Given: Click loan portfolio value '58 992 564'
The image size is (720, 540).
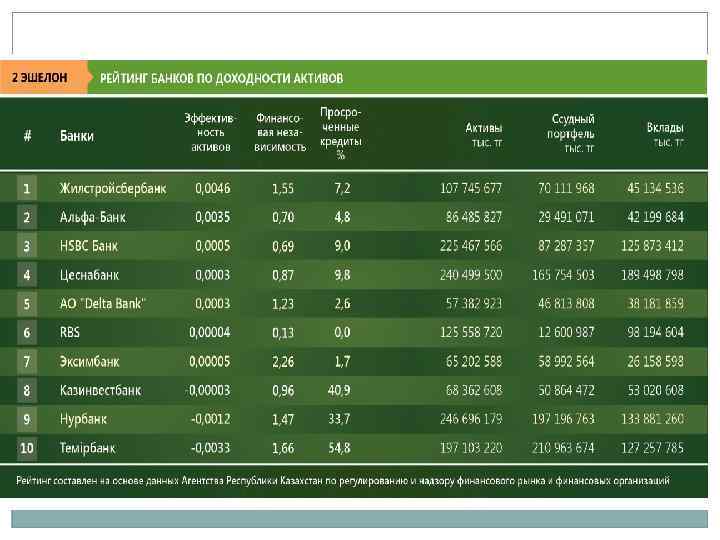Looking at the screenshot, I should (566, 361).
